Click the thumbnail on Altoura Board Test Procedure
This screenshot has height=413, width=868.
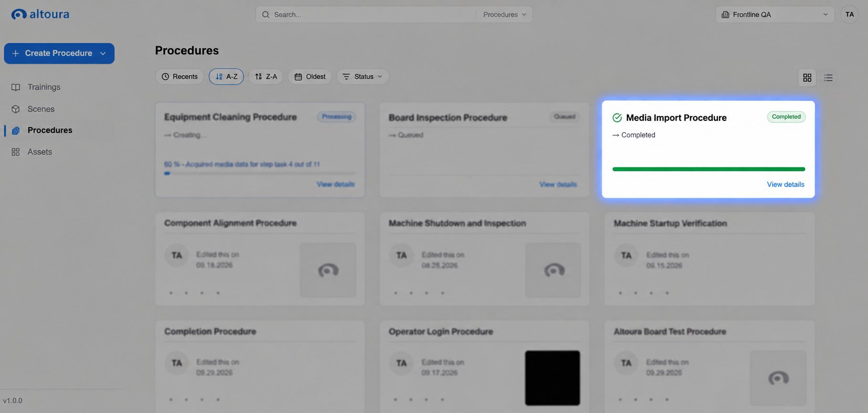[778, 378]
